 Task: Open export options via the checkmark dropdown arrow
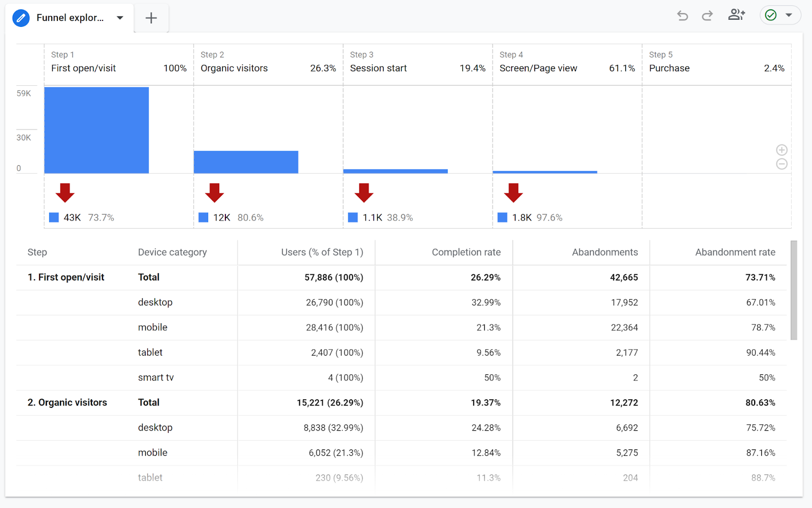pyautogui.click(x=788, y=15)
